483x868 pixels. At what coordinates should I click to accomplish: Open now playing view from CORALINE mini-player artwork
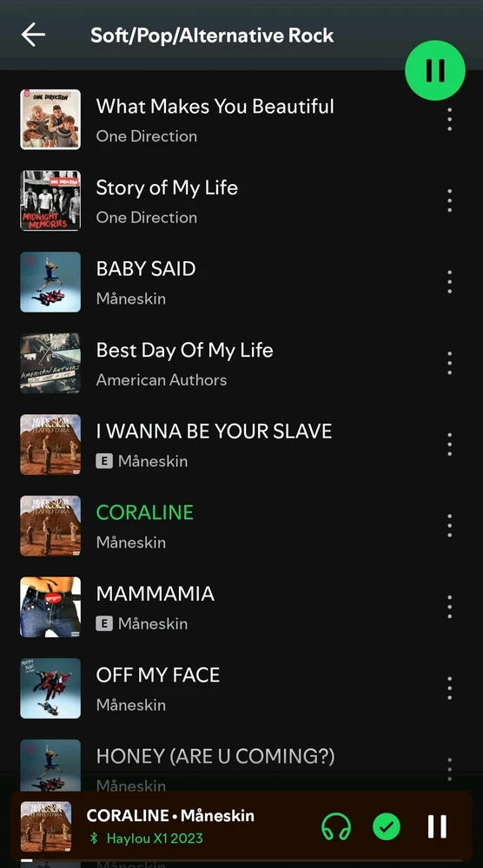click(46, 826)
